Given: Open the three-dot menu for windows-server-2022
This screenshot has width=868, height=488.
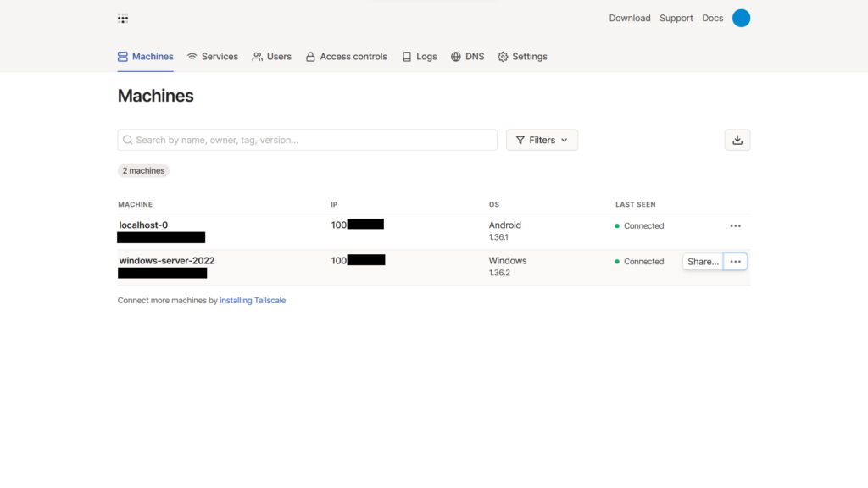Looking at the screenshot, I should coord(735,262).
